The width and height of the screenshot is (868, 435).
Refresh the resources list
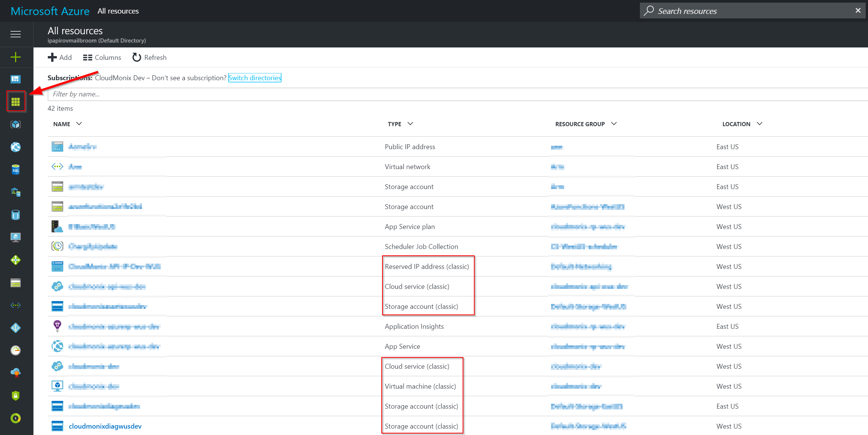[149, 57]
